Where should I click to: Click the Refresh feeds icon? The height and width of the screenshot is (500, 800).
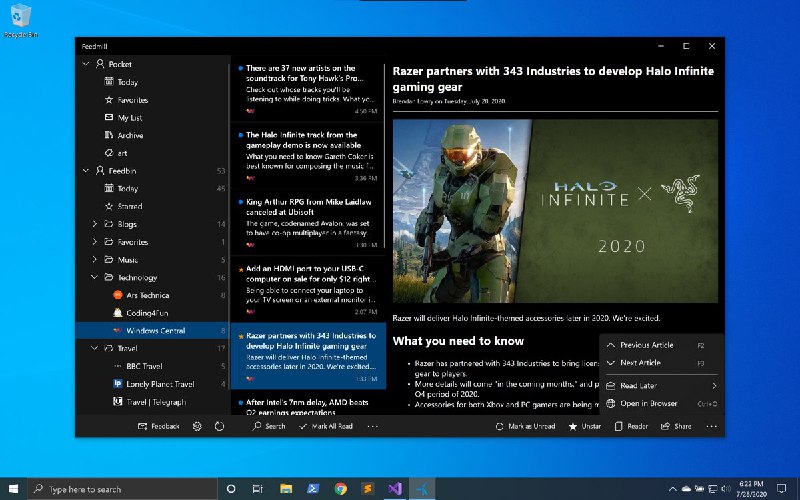[x=219, y=426]
